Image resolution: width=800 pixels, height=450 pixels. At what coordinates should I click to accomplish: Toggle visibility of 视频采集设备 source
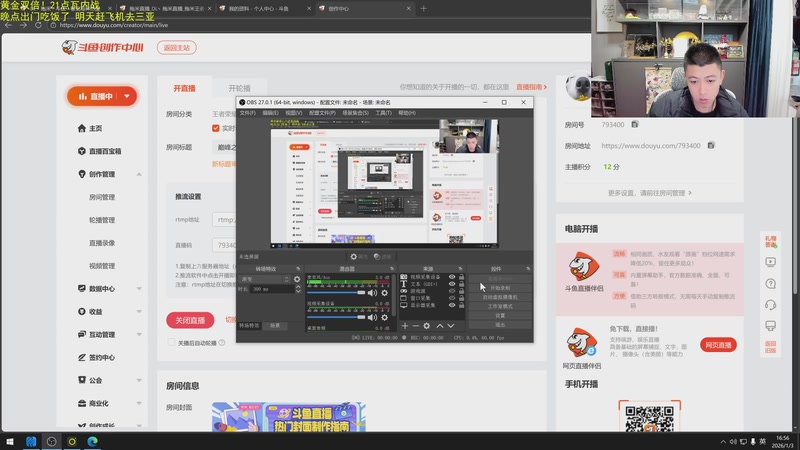point(452,277)
